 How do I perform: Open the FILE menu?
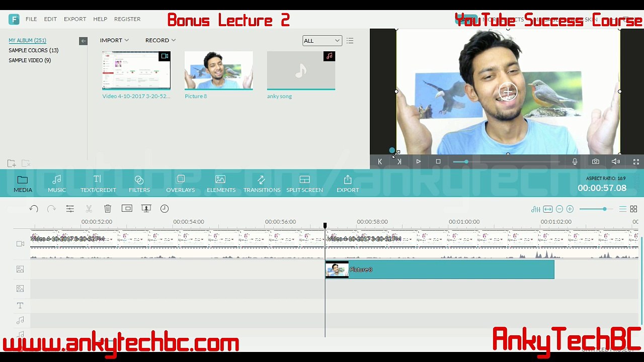31,19
